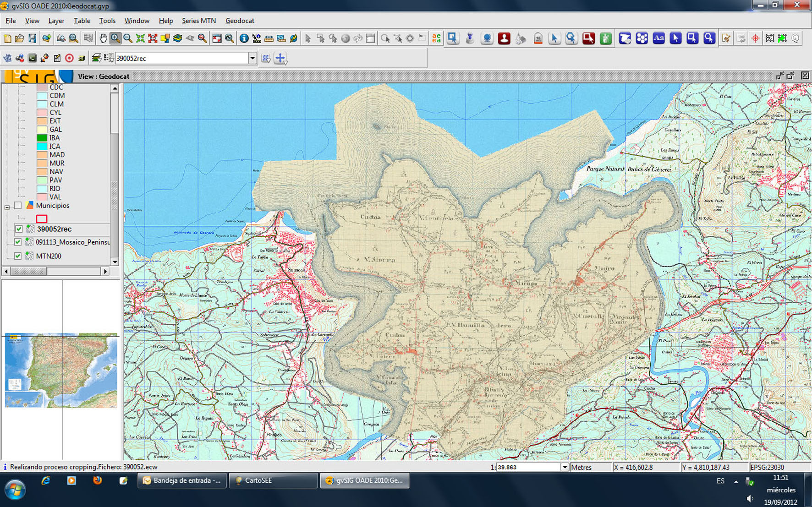This screenshot has width=812, height=507.
Task: Click the red target circle icon
Action: click(69, 58)
